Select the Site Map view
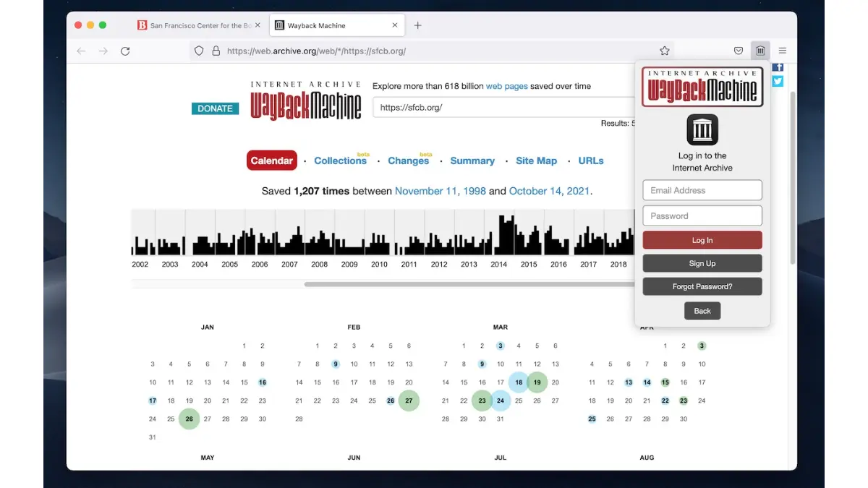This screenshot has height=488, width=868. (536, 160)
